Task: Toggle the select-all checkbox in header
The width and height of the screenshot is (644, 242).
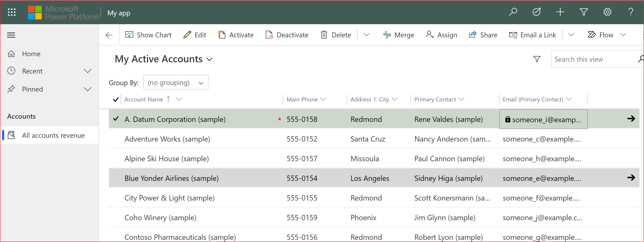Action: tap(116, 99)
